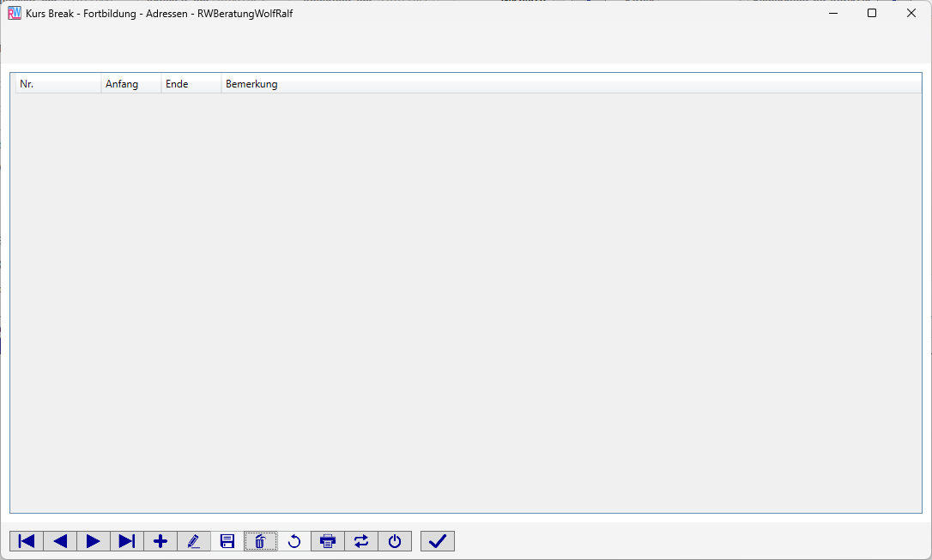Sort by the Nr. column header

[58, 84]
